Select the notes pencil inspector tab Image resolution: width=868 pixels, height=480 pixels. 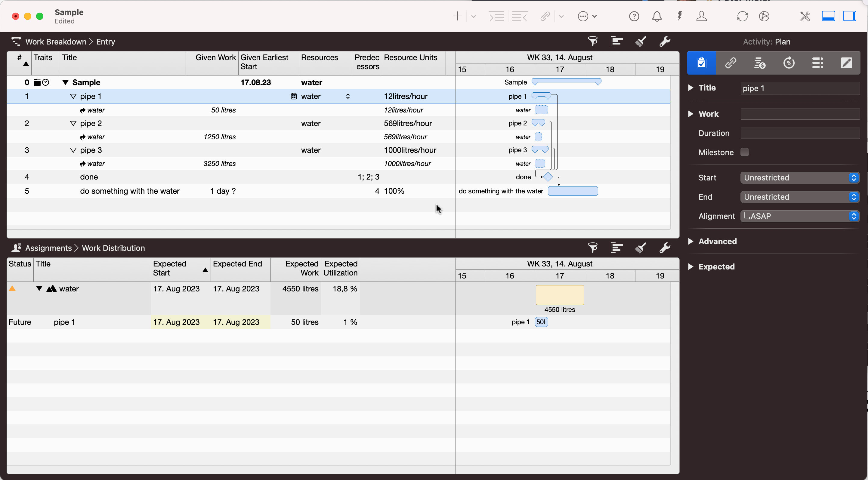[x=846, y=63]
